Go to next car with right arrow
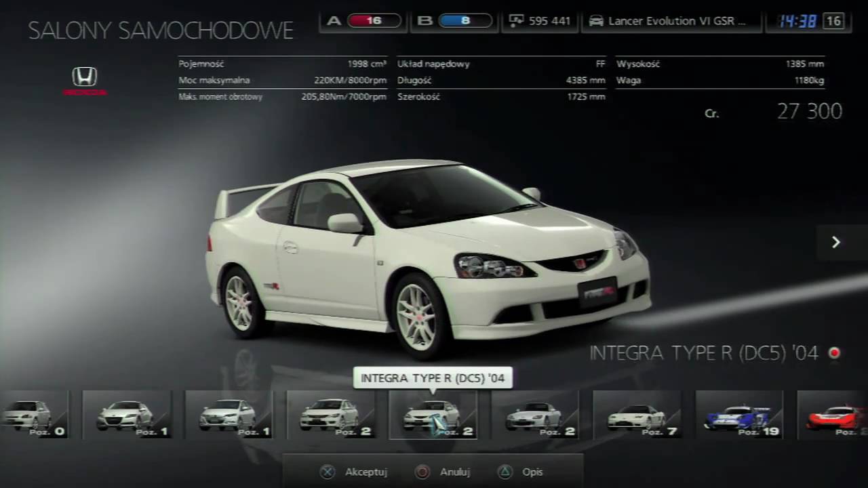Image resolution: width=868 pixels, height=488 pixels. [x=835, y=242]
